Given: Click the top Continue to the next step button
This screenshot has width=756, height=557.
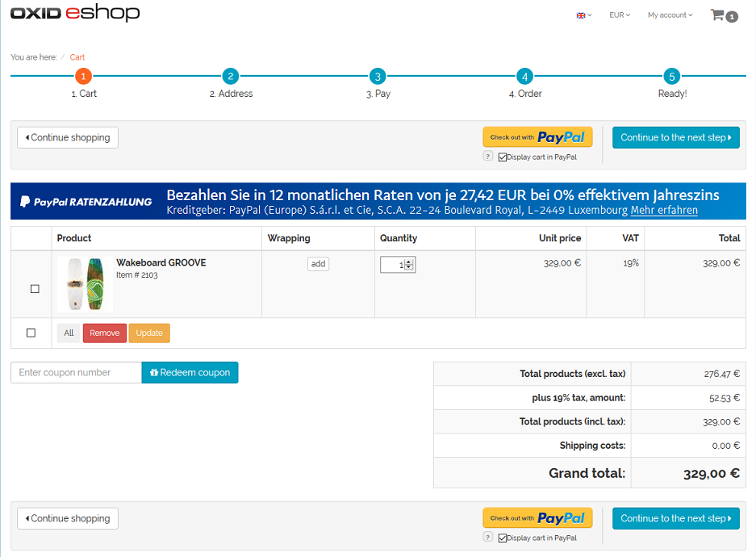Looking at the screenshot, I should [676, 137].
